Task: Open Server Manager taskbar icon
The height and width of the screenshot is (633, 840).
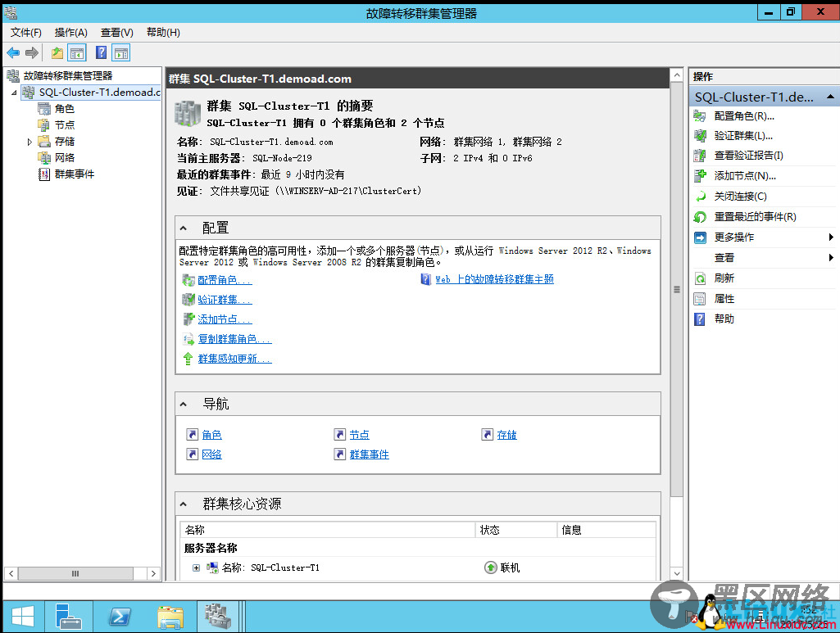Action: click(x=69, y=617)
